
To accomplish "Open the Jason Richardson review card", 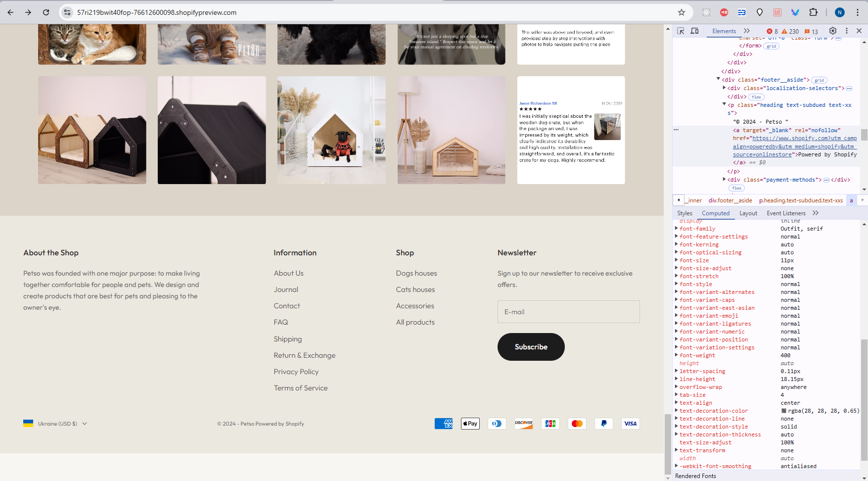I will pos(571,130).
